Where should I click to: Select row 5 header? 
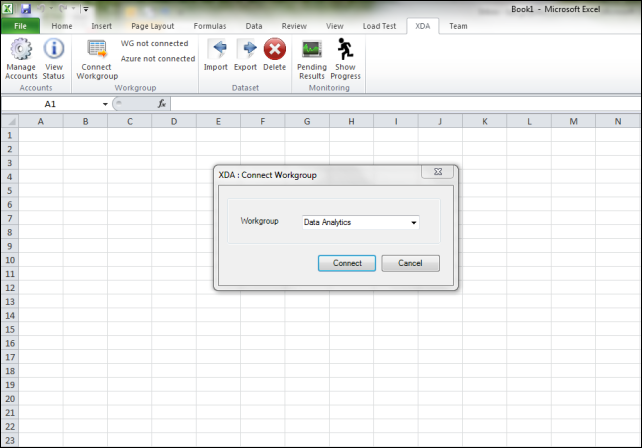(x=10, y=190)
